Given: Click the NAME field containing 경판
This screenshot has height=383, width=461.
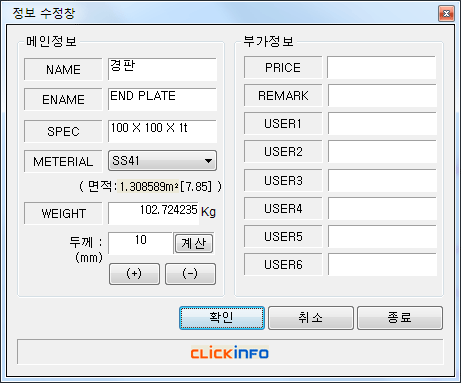Looking at the screenshot, I should (x=162, y=69).
